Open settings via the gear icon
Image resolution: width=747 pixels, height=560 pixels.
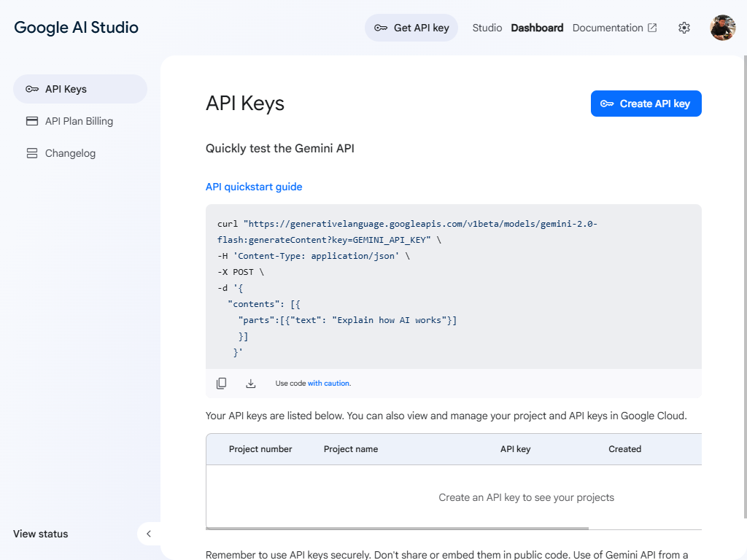pyautogui.click(x=684, y=28)
